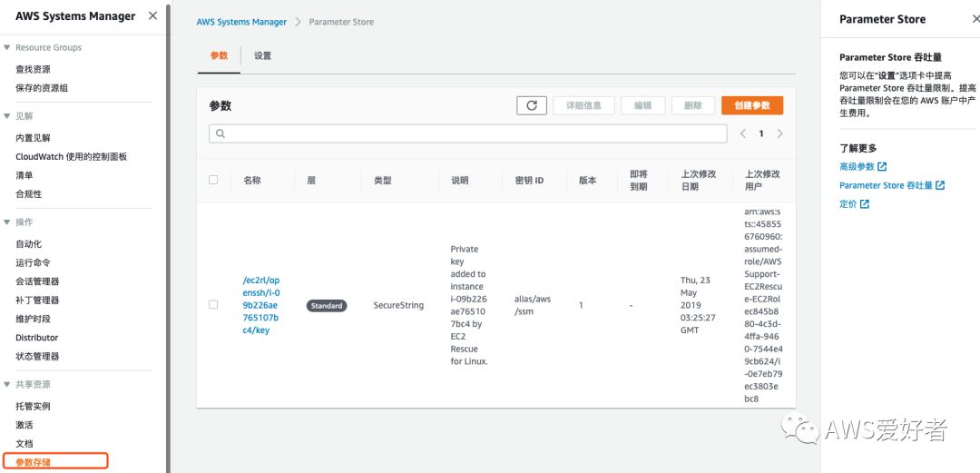Sort by 类型 column header
The width and height of the screenshot is (980, 473).
point(383,180)
